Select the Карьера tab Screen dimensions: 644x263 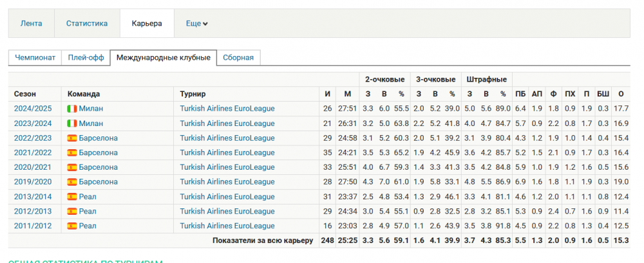147,24
